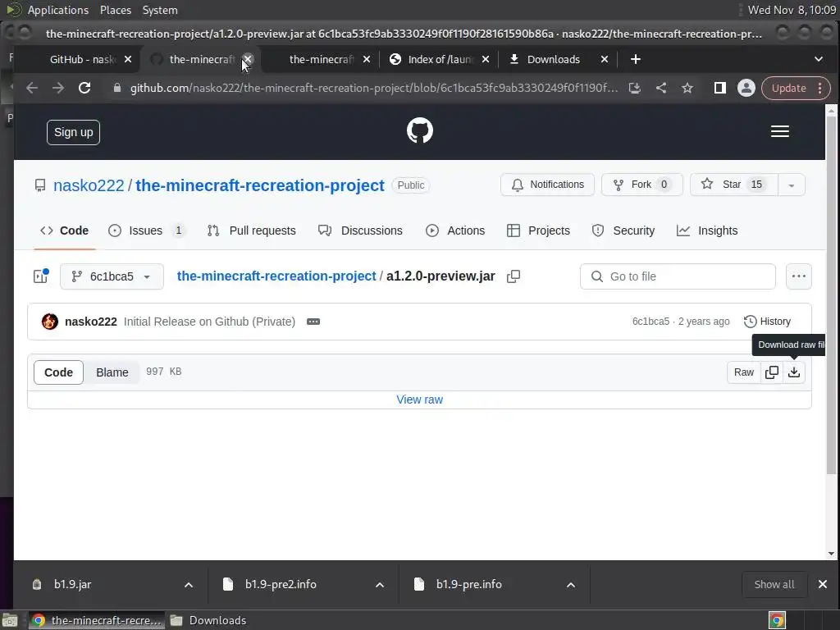Switch to the Index of /launcher tab
This screenshot has height=630, width=840.
point(441,59)
